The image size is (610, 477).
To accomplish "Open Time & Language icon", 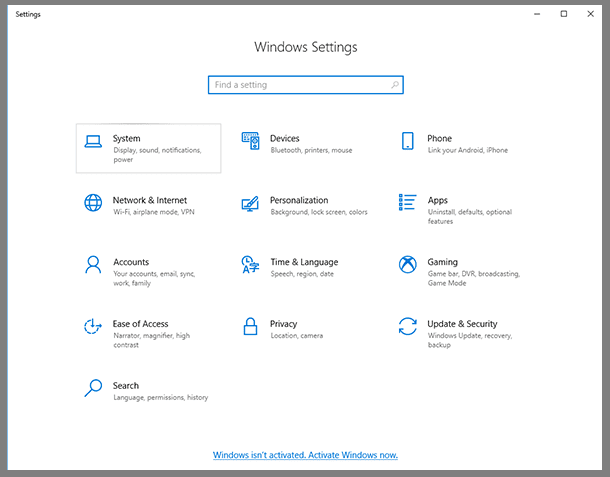I will (250, 265).
